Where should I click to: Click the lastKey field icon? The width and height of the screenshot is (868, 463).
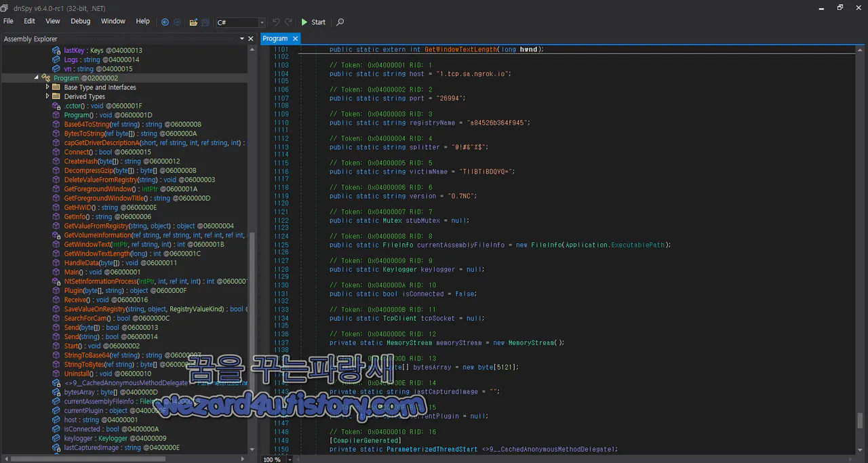[x=57, y=50]
